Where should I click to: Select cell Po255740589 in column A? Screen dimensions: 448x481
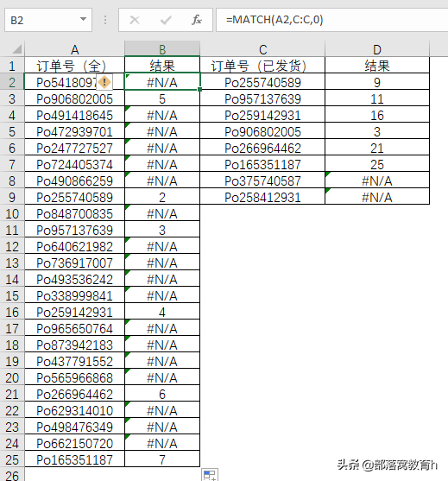point(74,197)
